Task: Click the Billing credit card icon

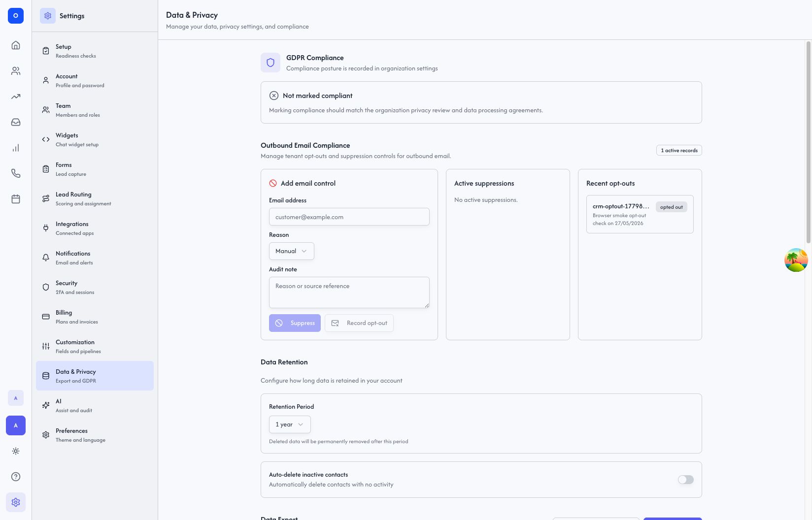Action: (x=46, y=317)
